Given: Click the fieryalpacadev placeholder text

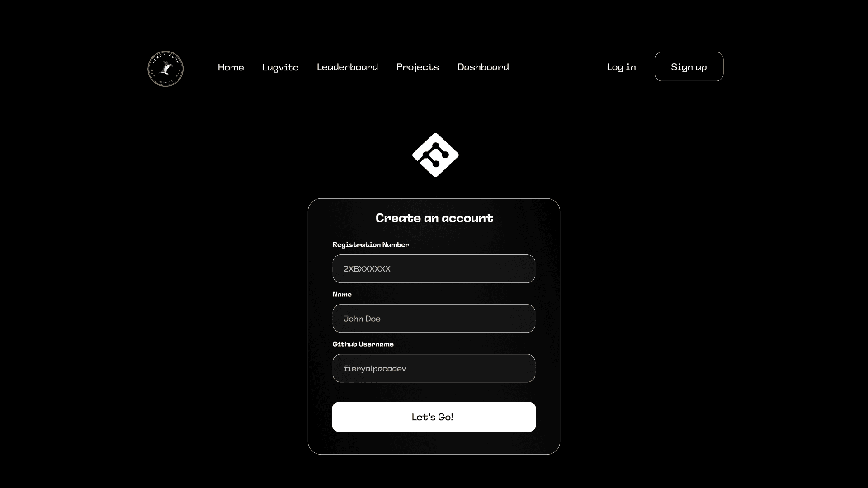Looking at the screenshot, I should (x=375, y=369).
